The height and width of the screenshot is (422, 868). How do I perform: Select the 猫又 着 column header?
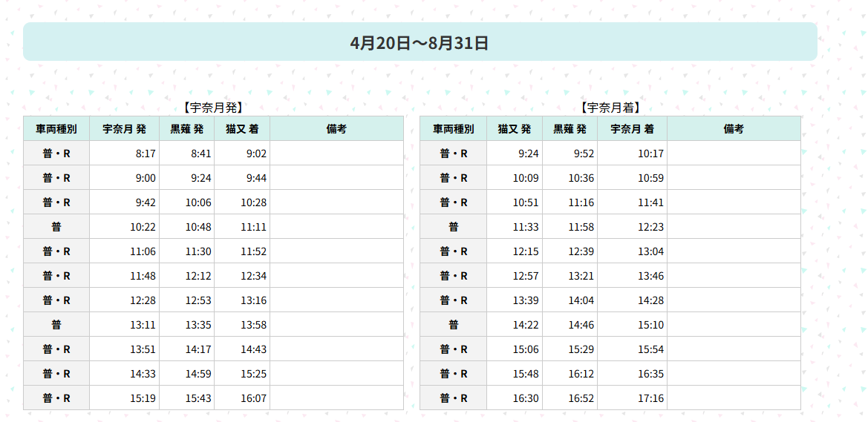(x=242, y=129)
